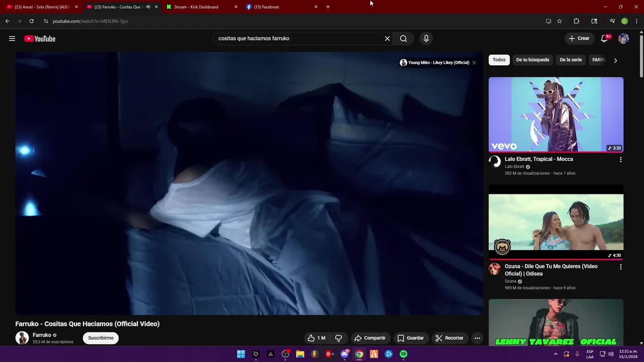Open YouTube notifications bell
Image resolution: width=644 pixels, height=362 pixels.
[x=605, y=39]
